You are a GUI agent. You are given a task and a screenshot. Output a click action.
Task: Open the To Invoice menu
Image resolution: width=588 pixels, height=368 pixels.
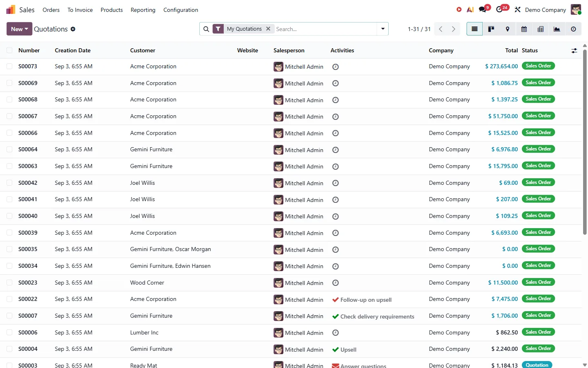[80, 10]
